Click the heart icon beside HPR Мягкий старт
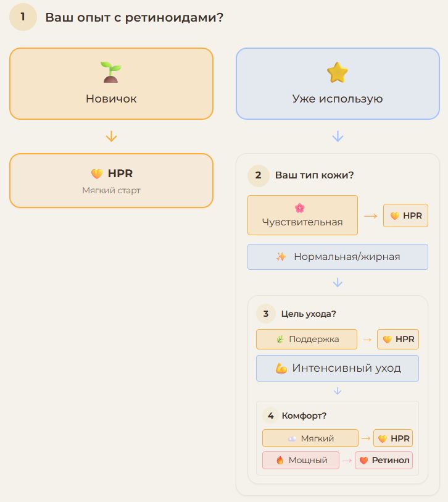448x502 pixels. [x=97, y=174]
